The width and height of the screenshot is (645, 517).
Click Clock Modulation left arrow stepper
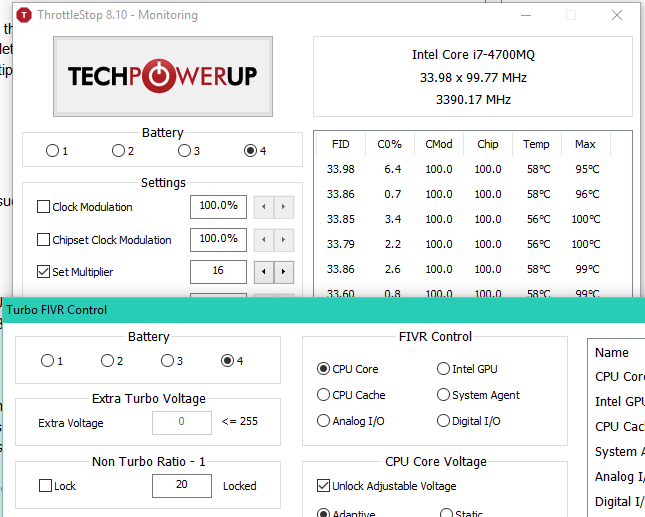[264, 206]
